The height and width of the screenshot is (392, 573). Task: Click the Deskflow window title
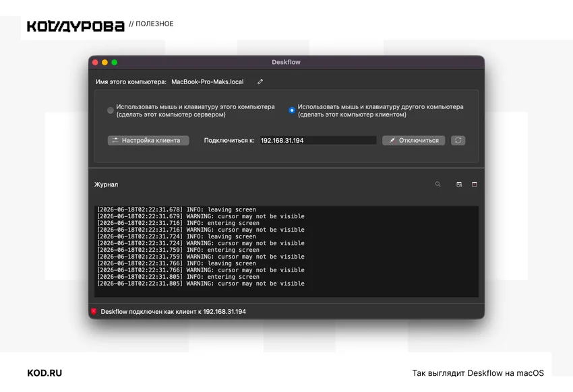pyautogui.click(x=286, y=62)
